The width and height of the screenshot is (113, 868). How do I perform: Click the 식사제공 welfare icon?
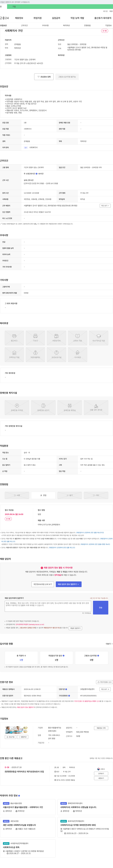pyautogui.click(x=77, y=354)
